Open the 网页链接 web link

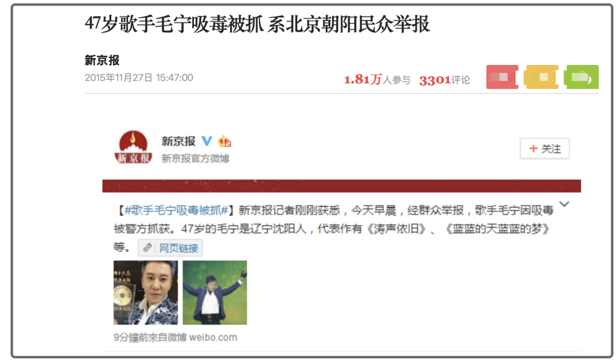170,248
